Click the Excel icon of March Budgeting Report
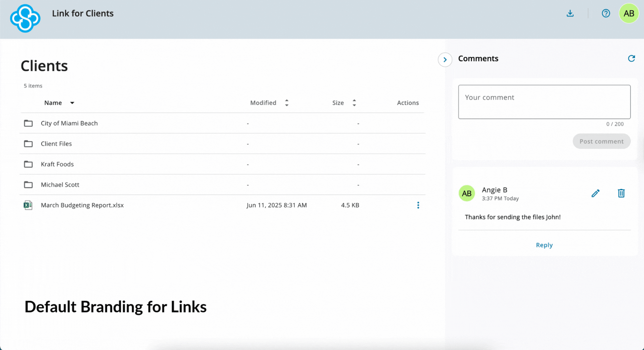The height and width of the screenshot is (350, 644). [x=28, y=205]
